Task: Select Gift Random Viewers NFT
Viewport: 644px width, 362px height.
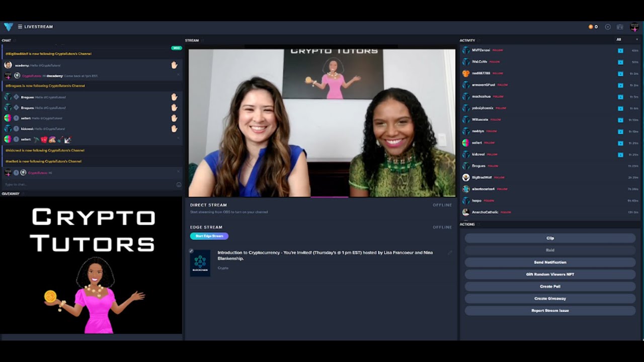Action: click(550, 275)
